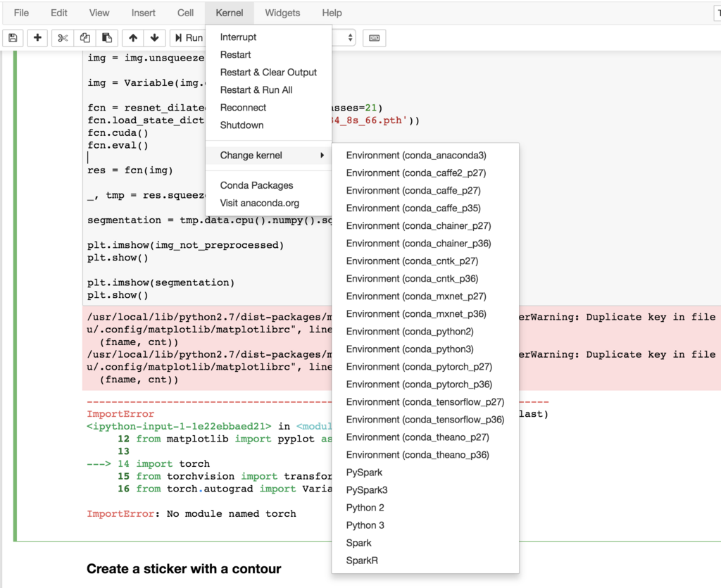Open the cell type dropdown

344,38
